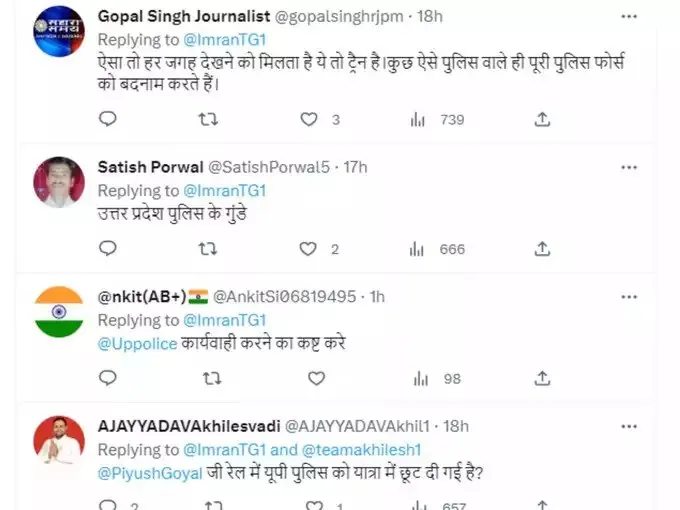Reply to Satish Porwal's tweet
The width and height of the screenshot is (680, 510).
pos(108,249)
